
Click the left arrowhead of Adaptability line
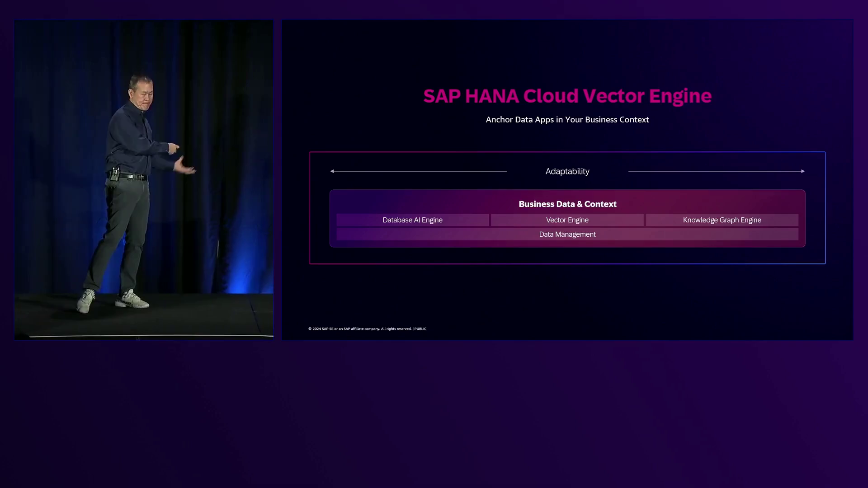coord(332,171)
